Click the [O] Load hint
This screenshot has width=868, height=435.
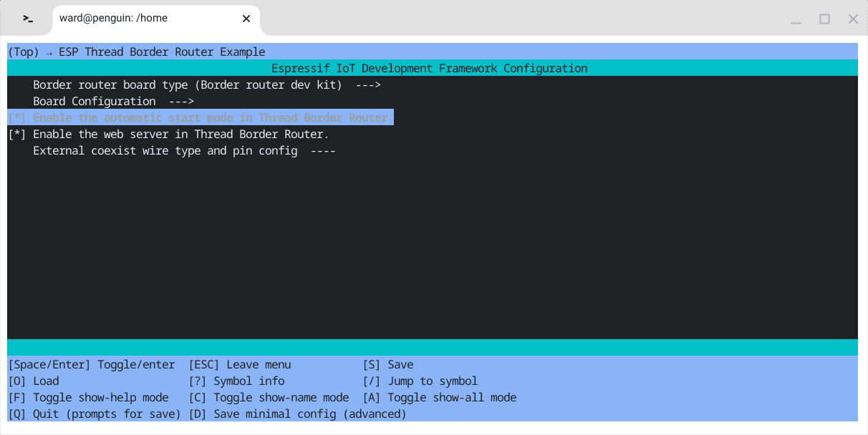tap(34, 381)
